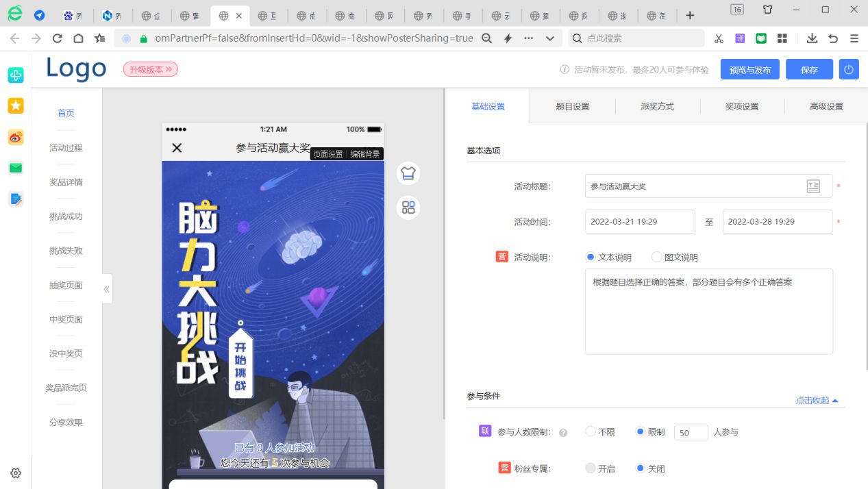Image resolution: width=868 pixels, height=489 pixels.
Task: Open 抽奖页面 page item
Action: pos(66,285)
